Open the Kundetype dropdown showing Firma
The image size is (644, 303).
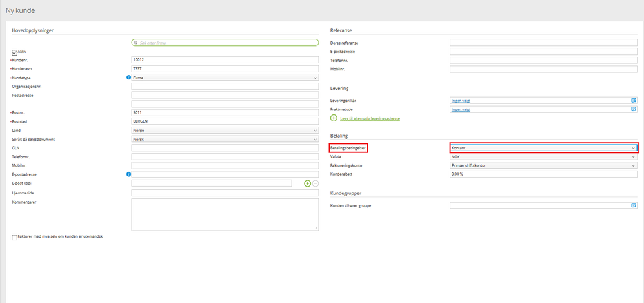[x=225, y=78]
